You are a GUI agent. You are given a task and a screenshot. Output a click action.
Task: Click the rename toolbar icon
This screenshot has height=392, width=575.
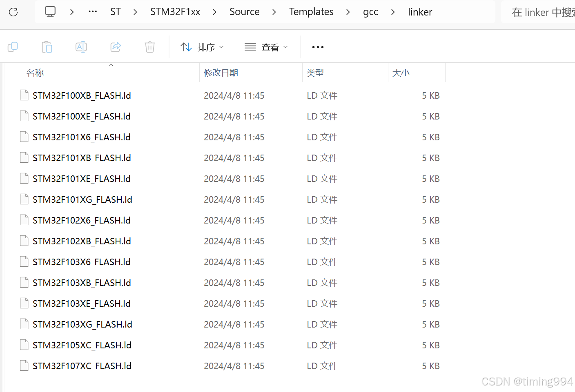(81, 47)
